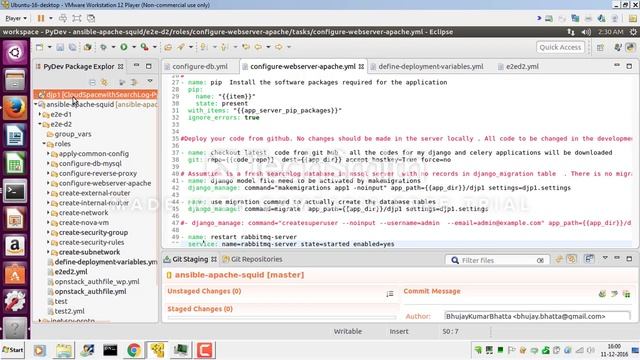Click the Author field in Git Staging
This screenshot has height=360, width=640.
(537, 316)
